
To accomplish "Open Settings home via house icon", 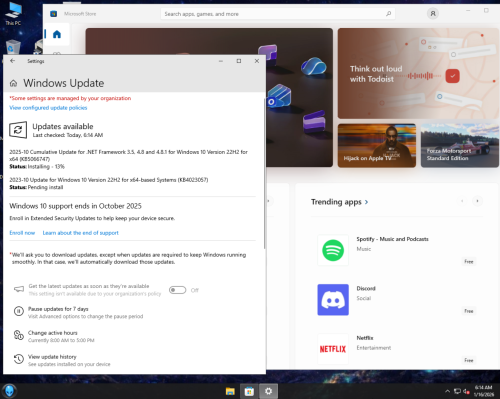I will 13,83.
